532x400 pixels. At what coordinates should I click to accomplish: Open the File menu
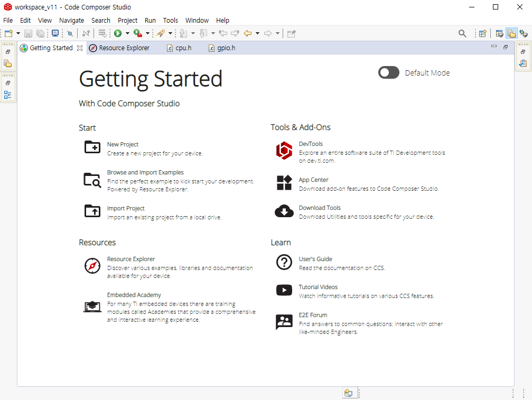[x=8, y=21]
